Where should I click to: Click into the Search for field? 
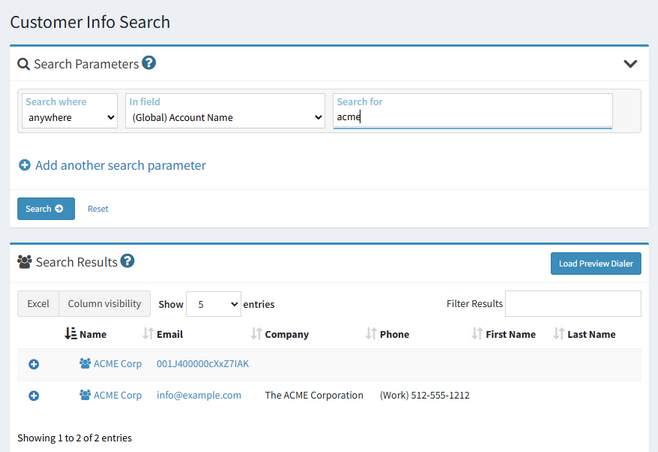click(x=473, y=111)
